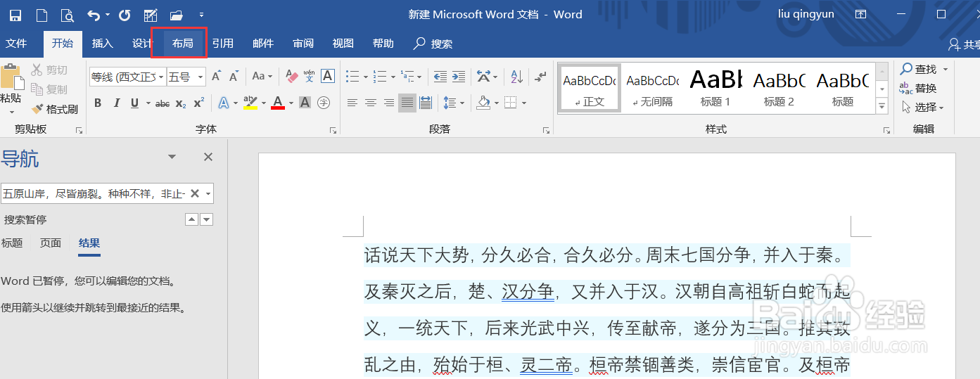980x379 pixels.
Task: Toggle character shading
Action: 305,103
